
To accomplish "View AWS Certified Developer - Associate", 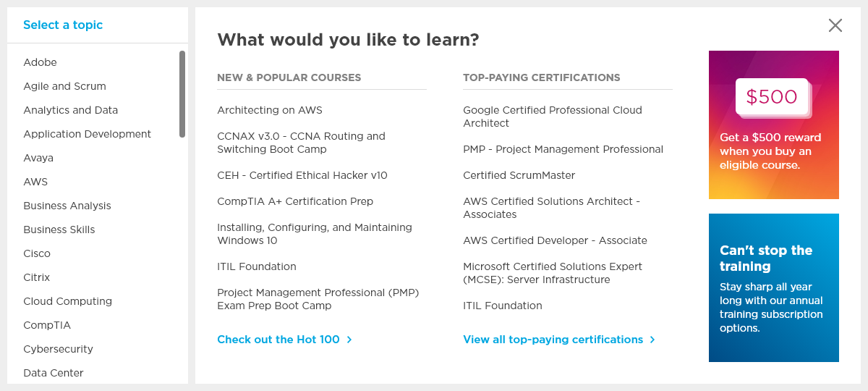I will [555, 240].
